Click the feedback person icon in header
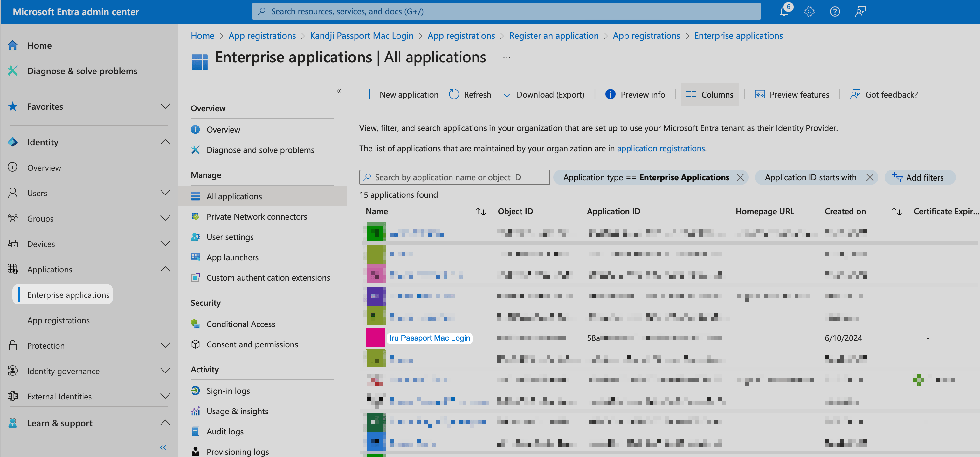The image size is (980, 457). tap(860, 11)
